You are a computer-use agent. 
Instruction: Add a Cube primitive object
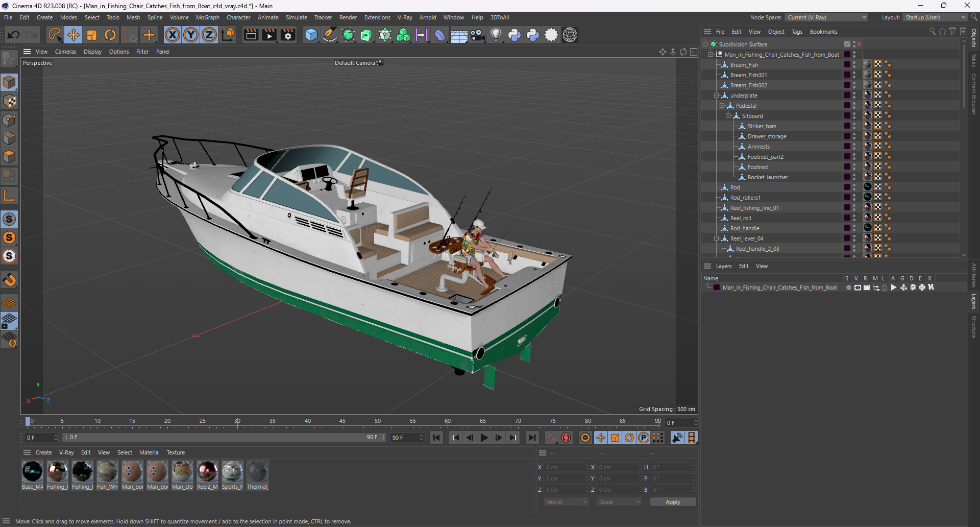(311, 35)
